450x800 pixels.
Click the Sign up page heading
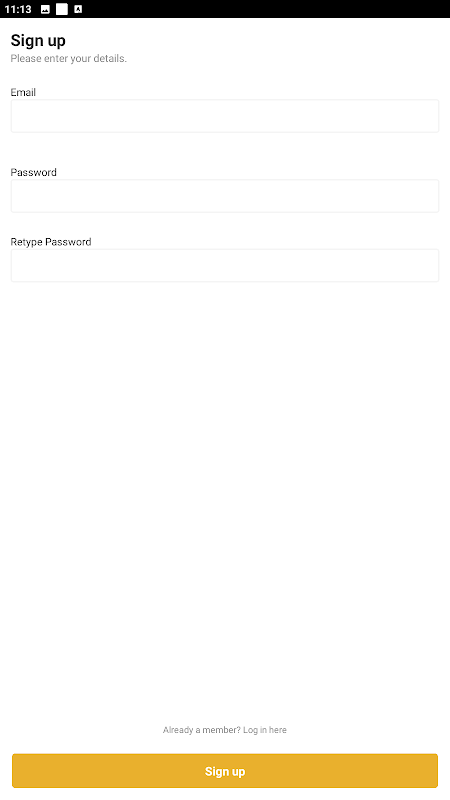[x=38, y=40]
